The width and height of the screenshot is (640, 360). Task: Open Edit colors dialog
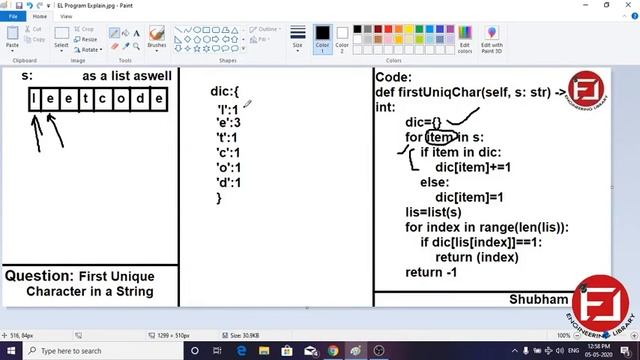(465, 39)
